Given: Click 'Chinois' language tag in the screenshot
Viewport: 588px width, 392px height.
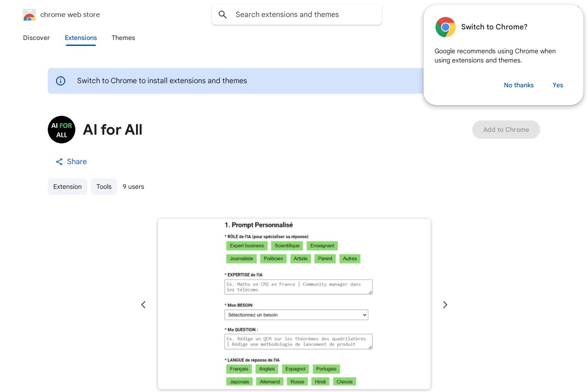Looking at the screenshot, I should pos(345,382).
